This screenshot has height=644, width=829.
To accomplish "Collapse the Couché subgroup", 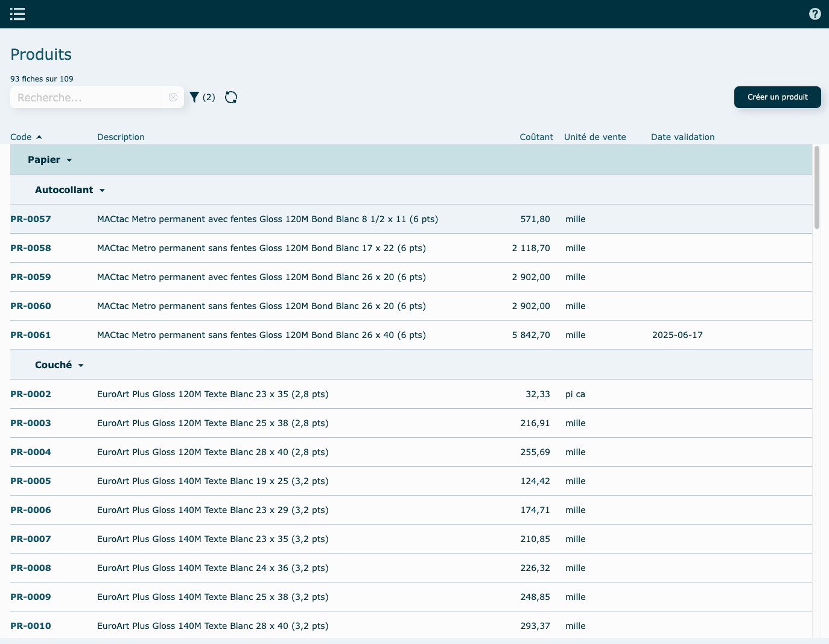I will [81, 365].
